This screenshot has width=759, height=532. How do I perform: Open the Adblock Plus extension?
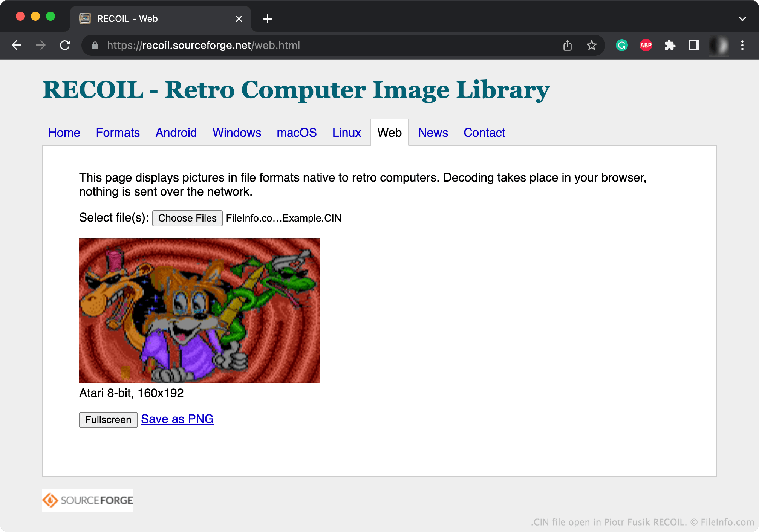coord(646,46)
